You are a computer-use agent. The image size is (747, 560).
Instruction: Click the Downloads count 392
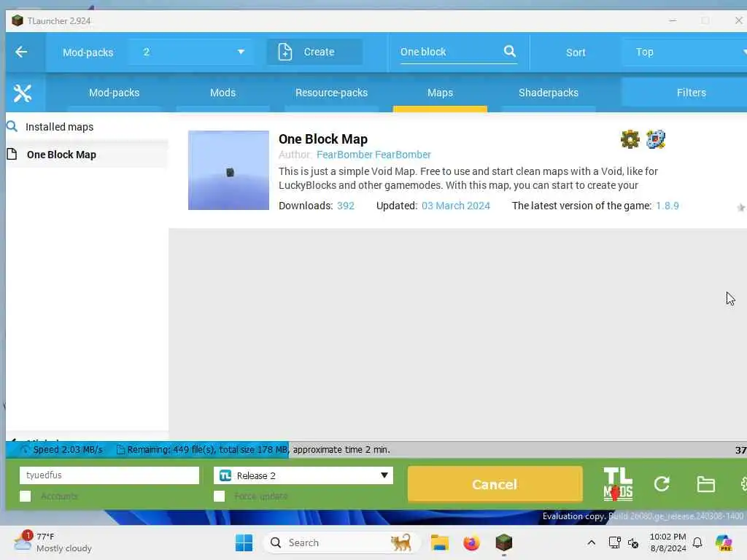click(345, 206)
